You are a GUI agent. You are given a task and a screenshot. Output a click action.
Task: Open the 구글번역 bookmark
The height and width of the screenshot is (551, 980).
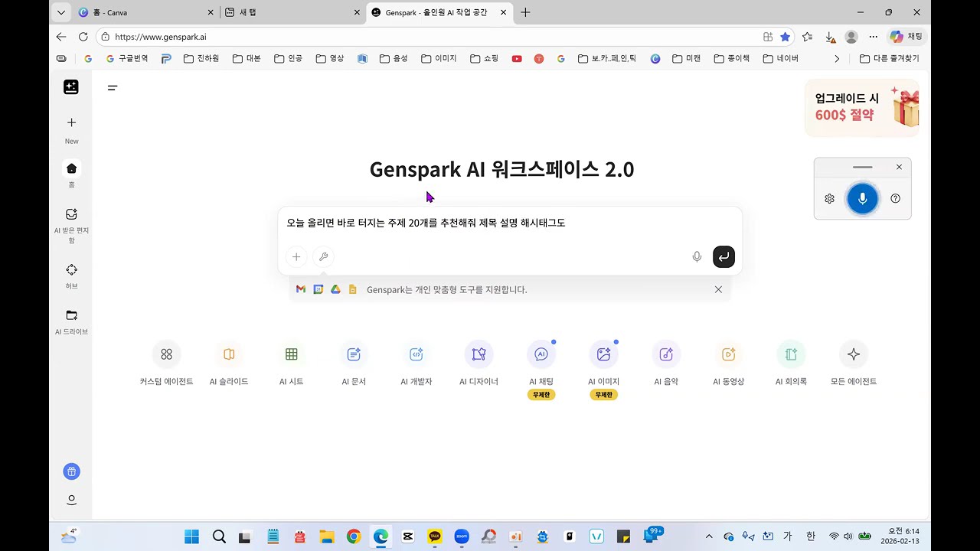pos(126,58)
